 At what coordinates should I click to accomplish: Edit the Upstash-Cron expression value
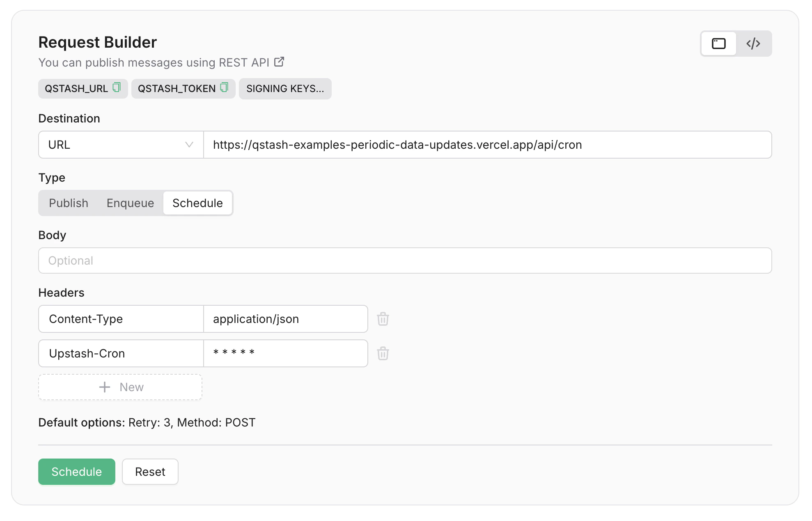285,353
